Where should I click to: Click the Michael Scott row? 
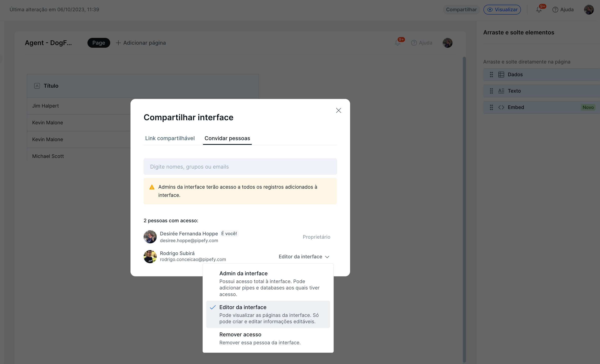[79, 156]
